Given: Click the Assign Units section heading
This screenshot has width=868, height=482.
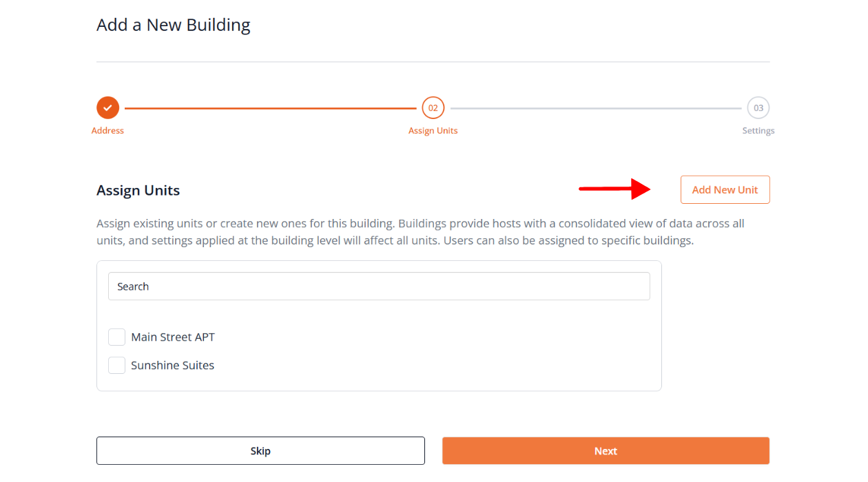Looking at the screenshot, I should click(x=138, y=191).
